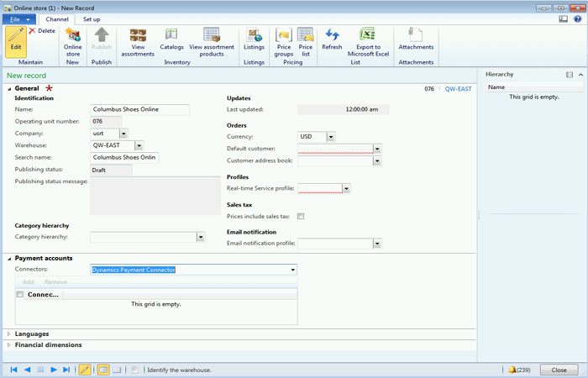Click the Catalogs ribbon icon
Image resolution: width=588 pixels, height=378 pixels.
tap(171, 40)
